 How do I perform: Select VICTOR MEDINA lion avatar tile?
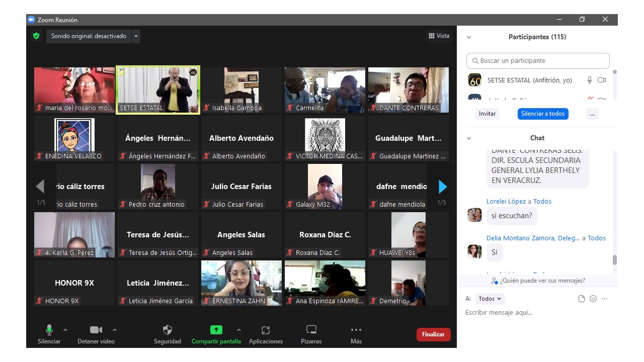325,138
